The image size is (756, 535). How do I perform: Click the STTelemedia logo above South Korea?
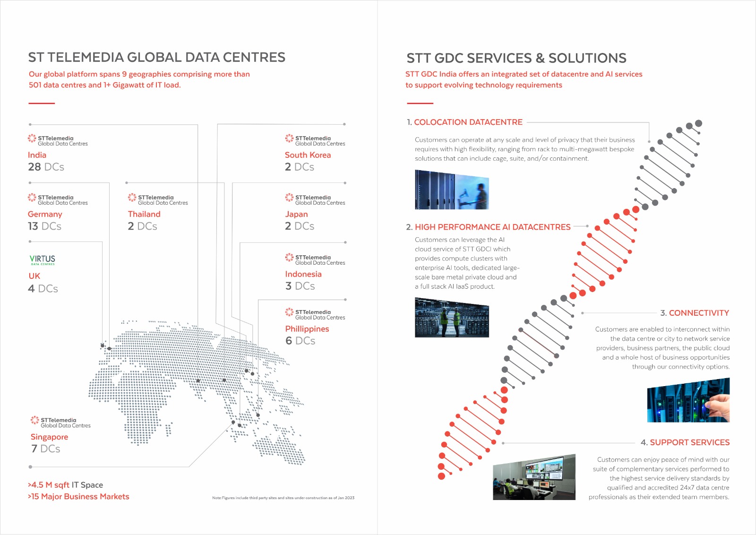(315, 140)
